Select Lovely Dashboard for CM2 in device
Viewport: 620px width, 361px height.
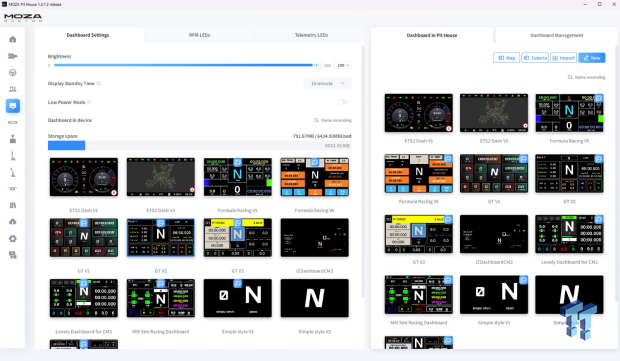click(84, 298)
